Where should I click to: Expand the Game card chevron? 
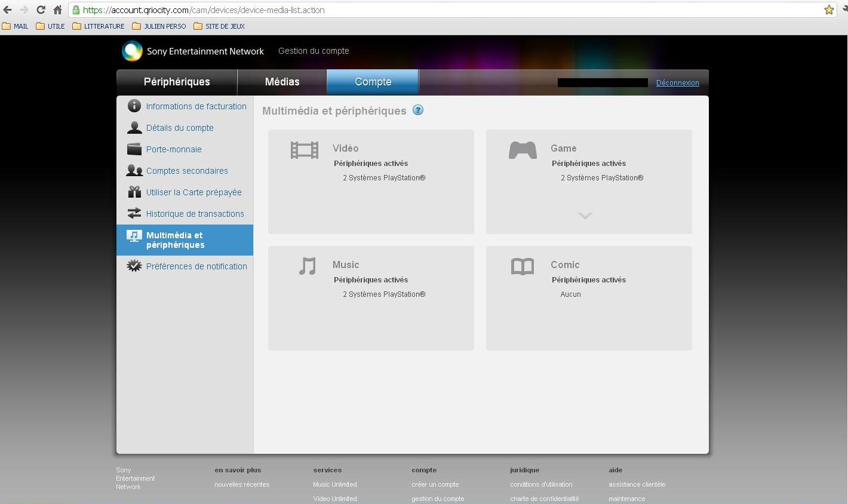tap(585, 216)
